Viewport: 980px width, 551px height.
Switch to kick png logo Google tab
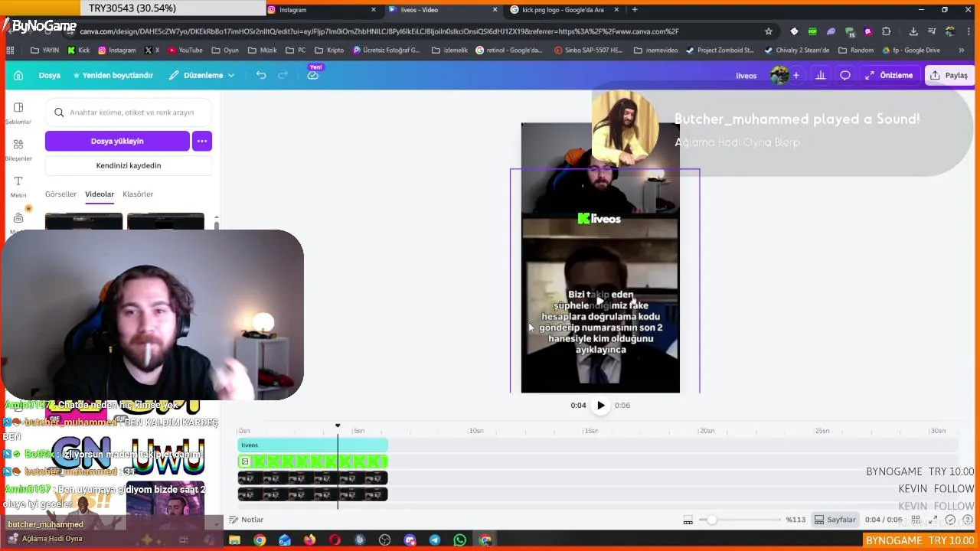click(x=565, y=10)
